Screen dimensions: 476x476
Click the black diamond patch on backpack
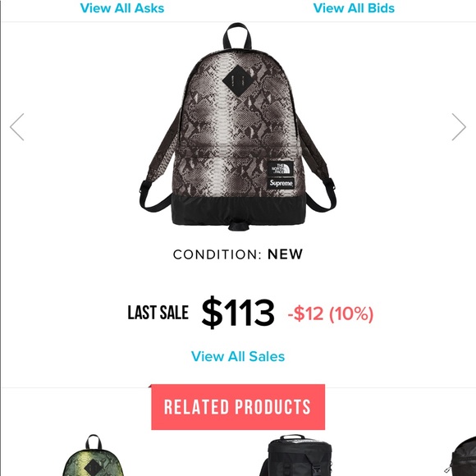237,81
